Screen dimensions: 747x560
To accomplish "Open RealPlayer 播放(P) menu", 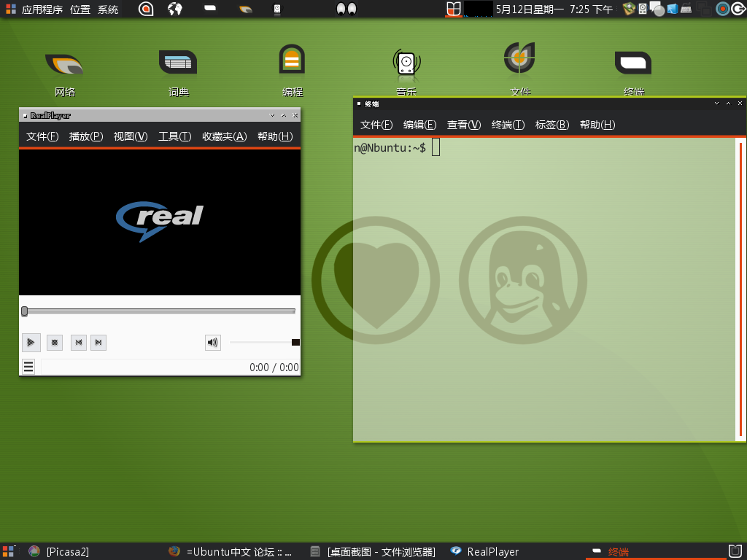I will pyautogui.click(x=86, y=136).
